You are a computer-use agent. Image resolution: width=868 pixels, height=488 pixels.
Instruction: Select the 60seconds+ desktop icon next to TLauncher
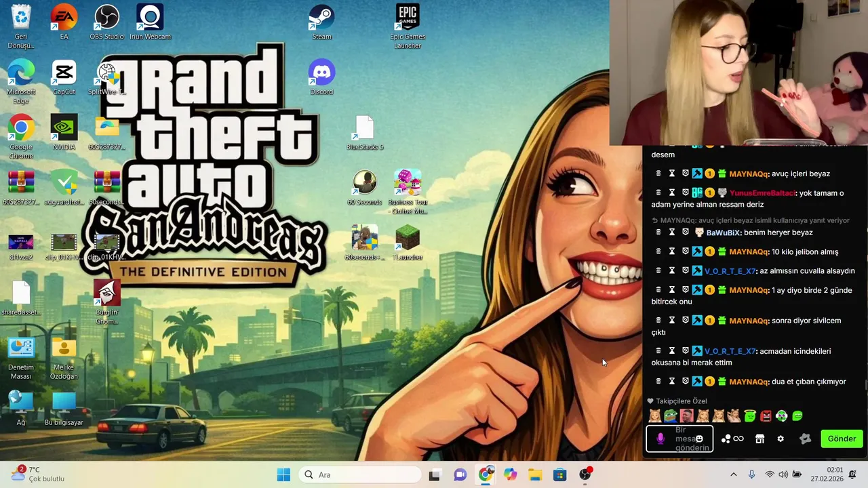coord(365,243)
